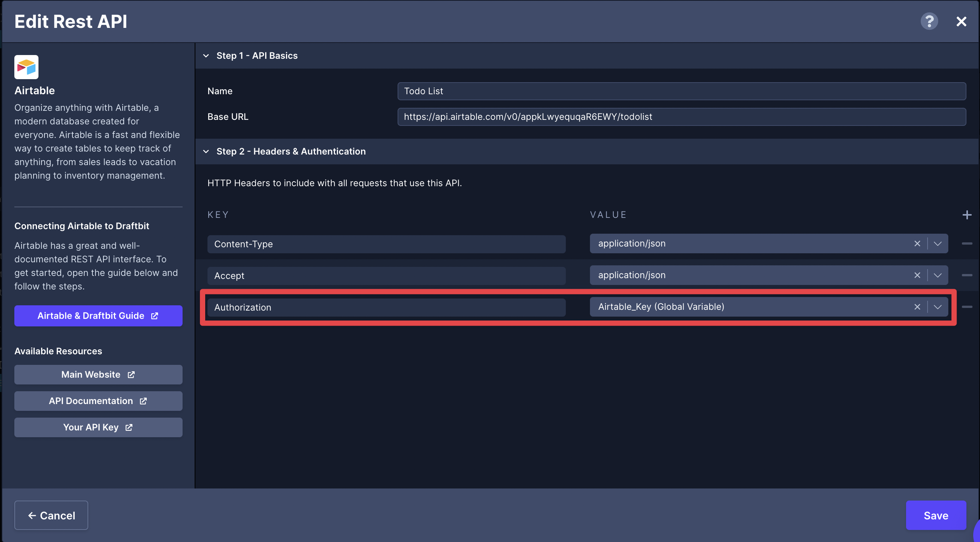The height and width of the screenshot is (542, 980).
Task: Clear the Authorization value with X
Action: coord(917,307)
